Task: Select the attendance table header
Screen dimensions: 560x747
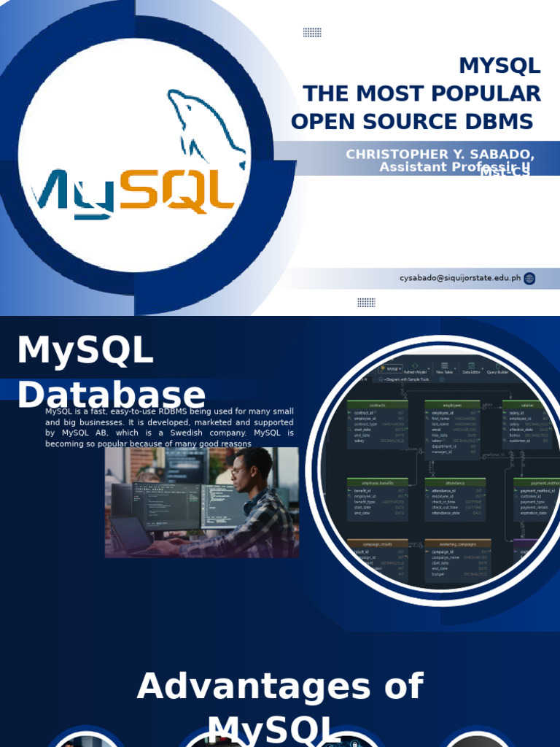Action: click(455, 483)
